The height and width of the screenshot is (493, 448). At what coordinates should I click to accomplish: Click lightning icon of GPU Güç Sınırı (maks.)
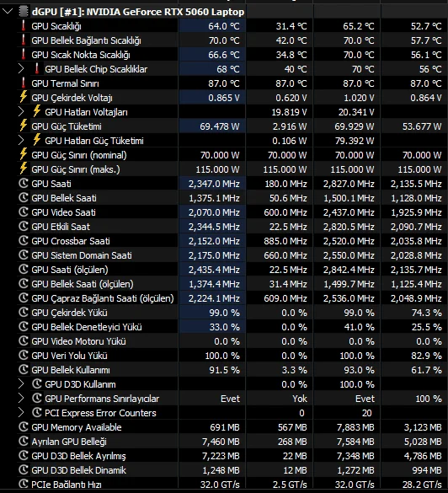coord(24,169)
